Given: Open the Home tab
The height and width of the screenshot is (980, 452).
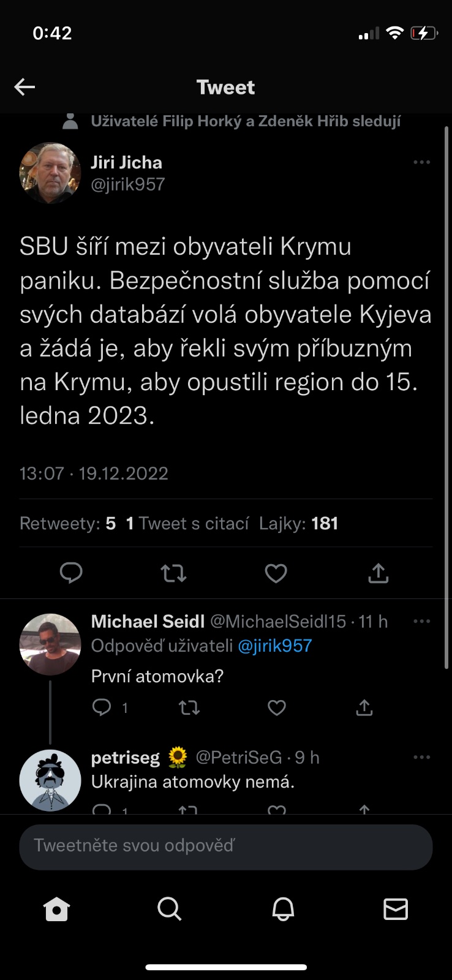Looking at the screenshot, I should pyautogui.click(x=57, y=909).
